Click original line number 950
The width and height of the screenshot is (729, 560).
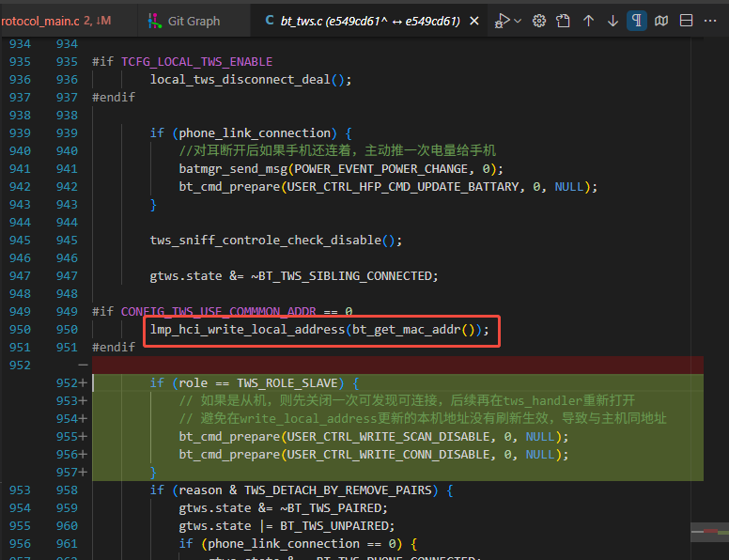pos(20,330)
